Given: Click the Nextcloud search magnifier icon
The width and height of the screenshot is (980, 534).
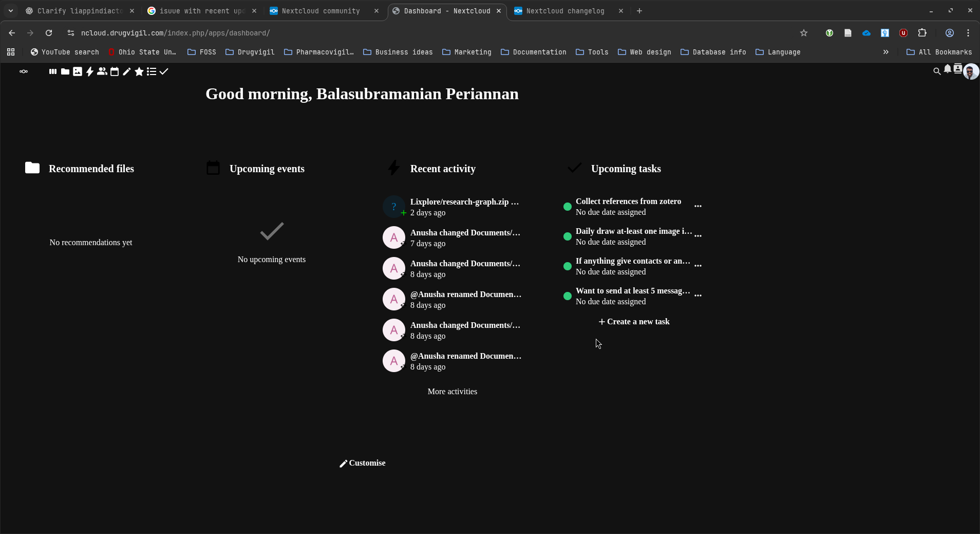Looking at the screenshot, I should [x=937, y=71].
